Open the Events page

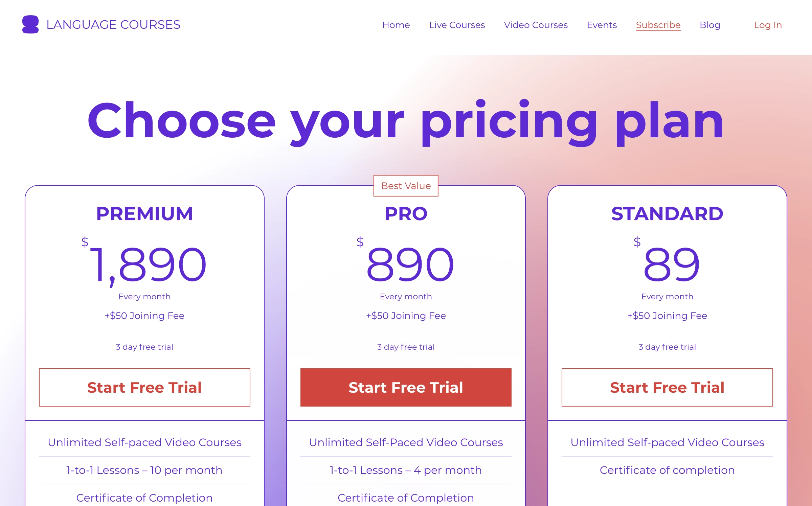602,25
